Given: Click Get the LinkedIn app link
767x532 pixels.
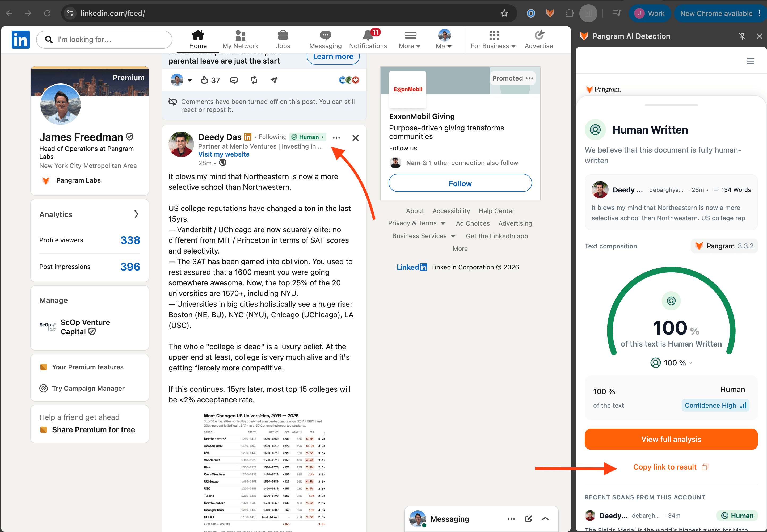Looking at the screenshot, I should click(x=497, y=236).
